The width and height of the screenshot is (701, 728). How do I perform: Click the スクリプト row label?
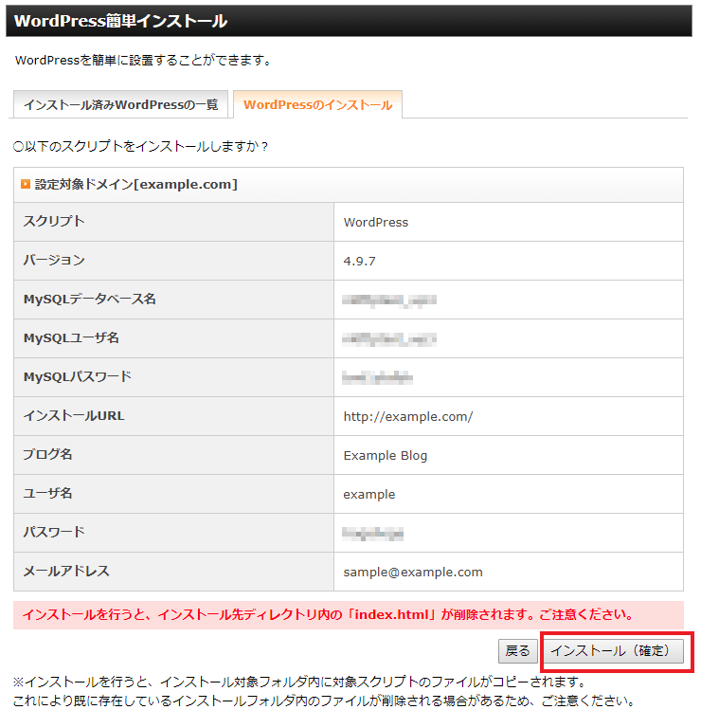coord(54,221)
